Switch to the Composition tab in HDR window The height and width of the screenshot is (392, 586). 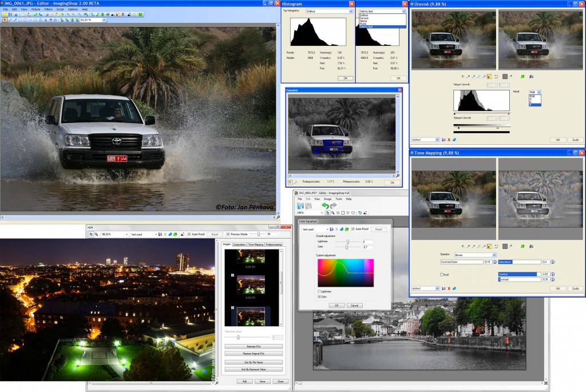point(239,244)
